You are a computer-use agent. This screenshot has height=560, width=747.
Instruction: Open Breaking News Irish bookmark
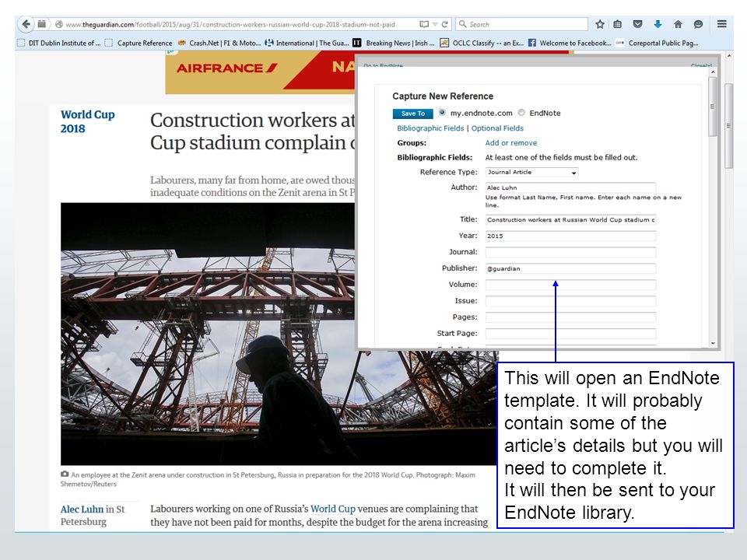[394, 43]
